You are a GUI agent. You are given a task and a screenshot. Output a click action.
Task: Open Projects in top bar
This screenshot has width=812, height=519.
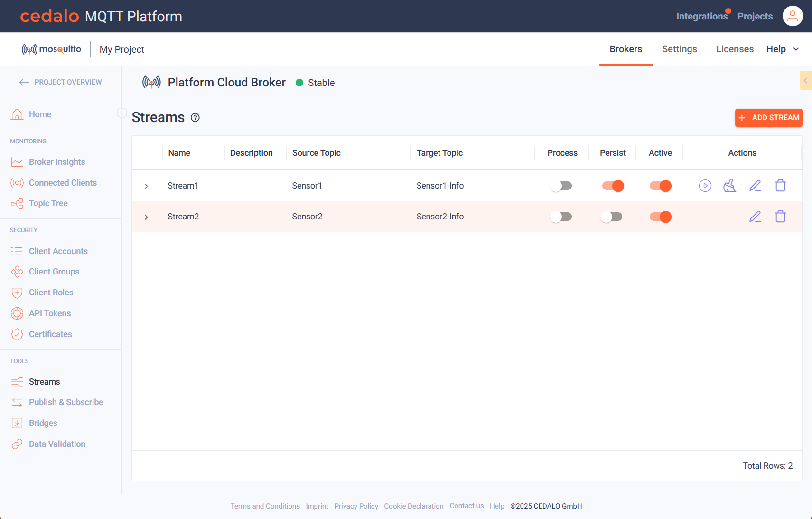click(755, 16)
